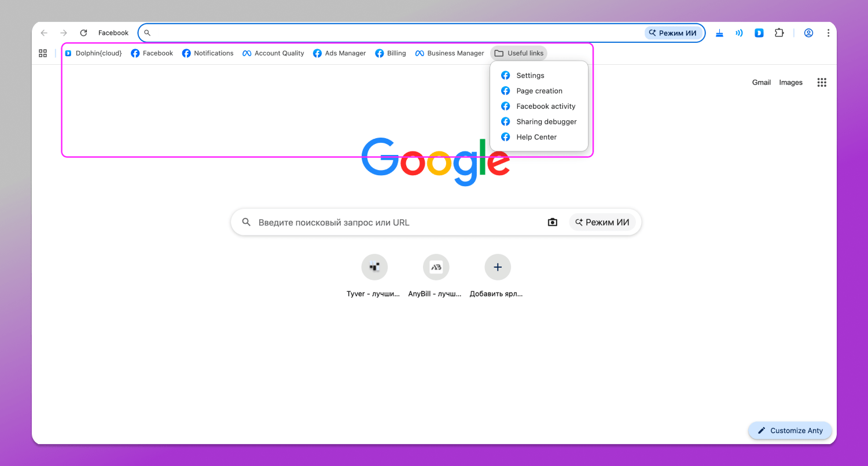This screenshot has height=466, width=868.
Task: Open the Account Quality bookmark
Action: tap(273, 53)
